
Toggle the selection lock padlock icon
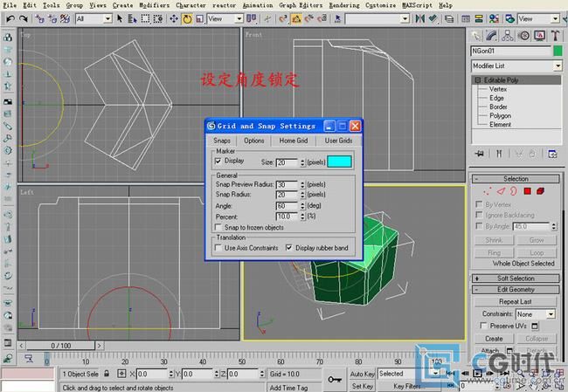coord(107,373)
